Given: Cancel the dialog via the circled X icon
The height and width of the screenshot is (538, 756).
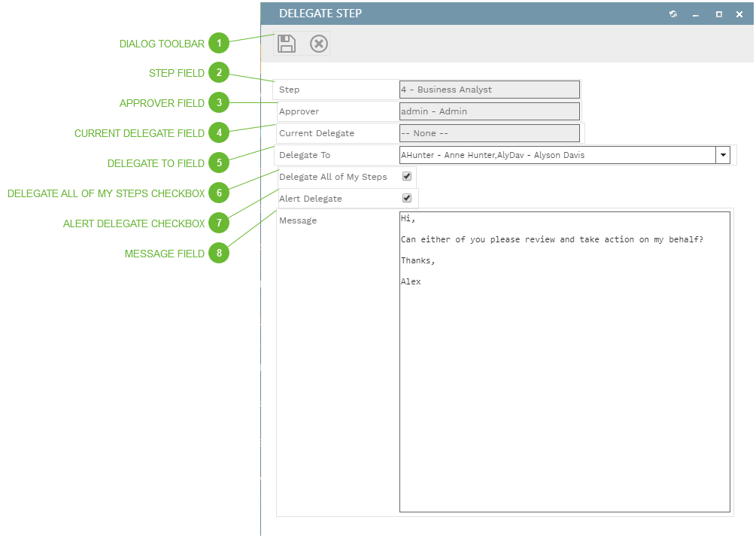Looking at the screenshot, I should point(318,44).
